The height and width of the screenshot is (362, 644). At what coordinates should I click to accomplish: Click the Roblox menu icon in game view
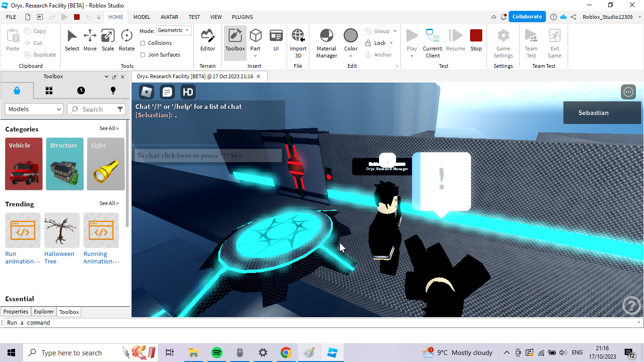tap(147, 92)
